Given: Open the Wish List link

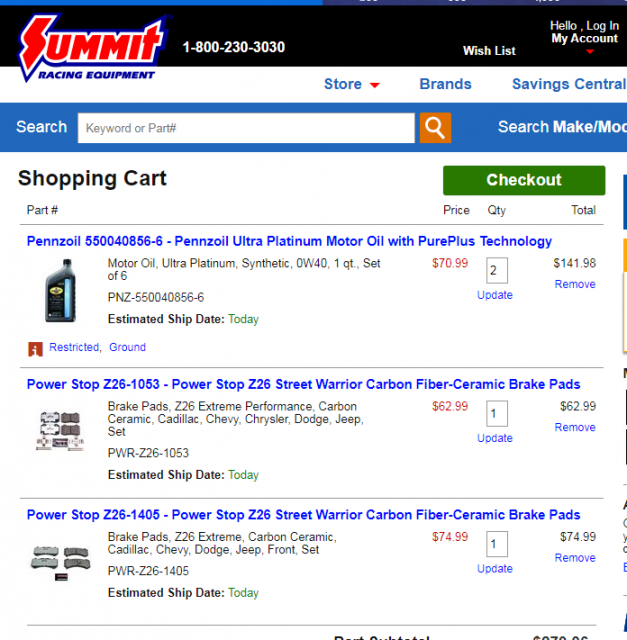Looking at the screenshot, I should tap(489, 51).
